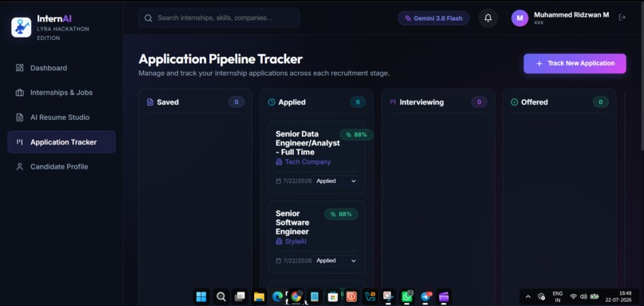This screenshot has height=306, width=644.
Task: Click the Interviewing column icon
Action: click(x=392, y=101)
